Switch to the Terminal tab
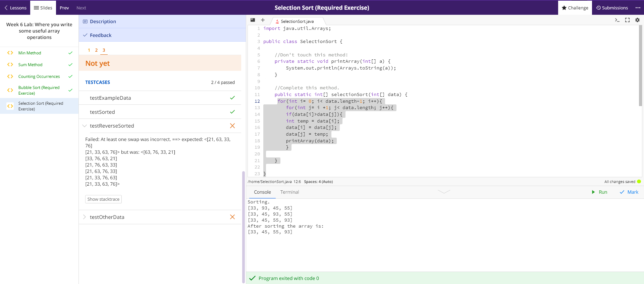This screenshot has width=644, height=284. (x=289, y=192)
